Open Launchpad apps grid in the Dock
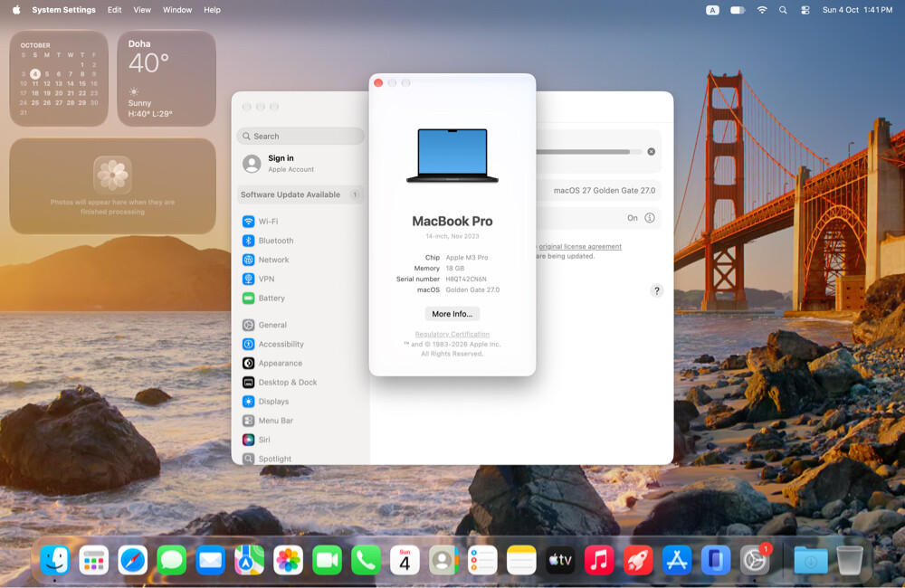Screen dimensions: 905x588 [93, 560]
